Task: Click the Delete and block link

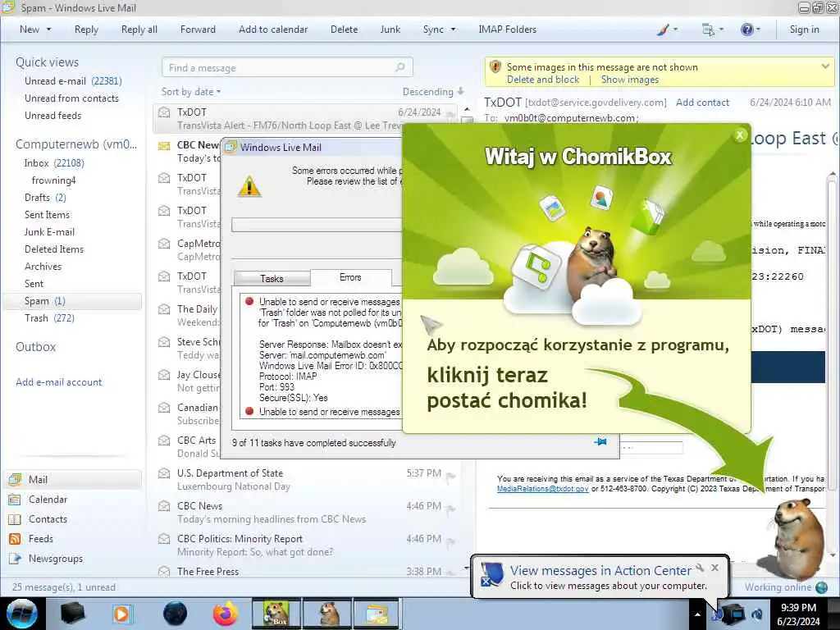Action: tap(543, 80)
